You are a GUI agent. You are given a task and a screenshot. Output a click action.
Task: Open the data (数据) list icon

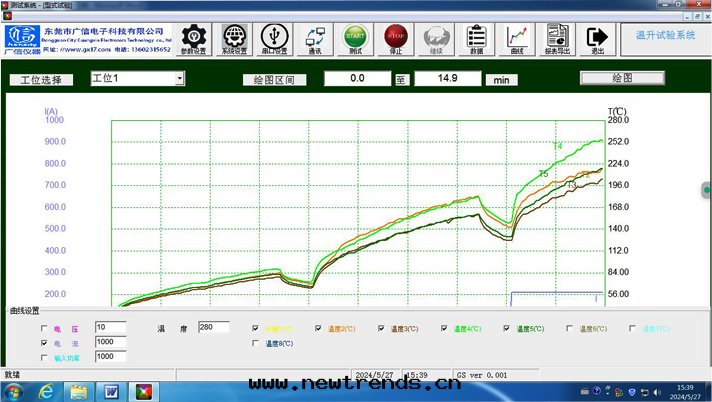coord(476,38)
